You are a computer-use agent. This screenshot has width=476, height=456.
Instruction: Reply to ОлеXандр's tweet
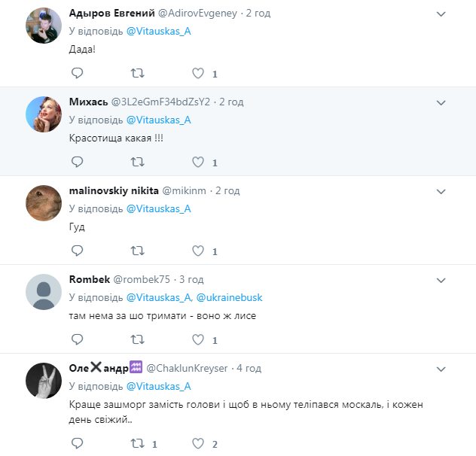(x=77, y=443)
